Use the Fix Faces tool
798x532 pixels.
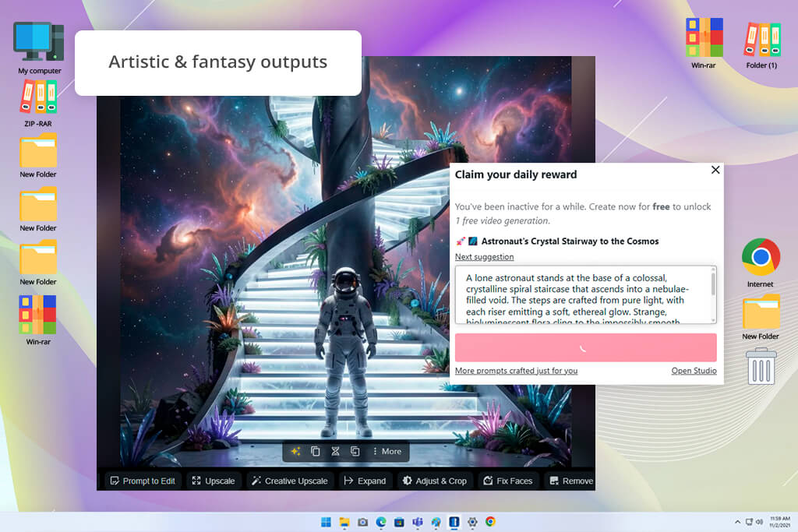508,481
